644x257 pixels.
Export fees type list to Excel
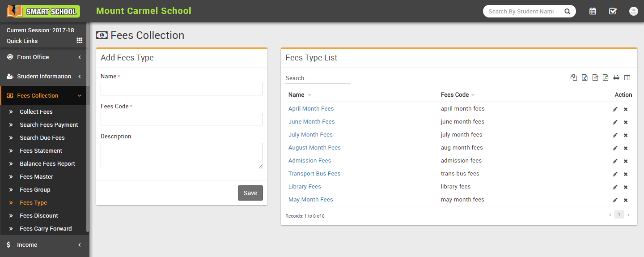(x=585, y=77)
